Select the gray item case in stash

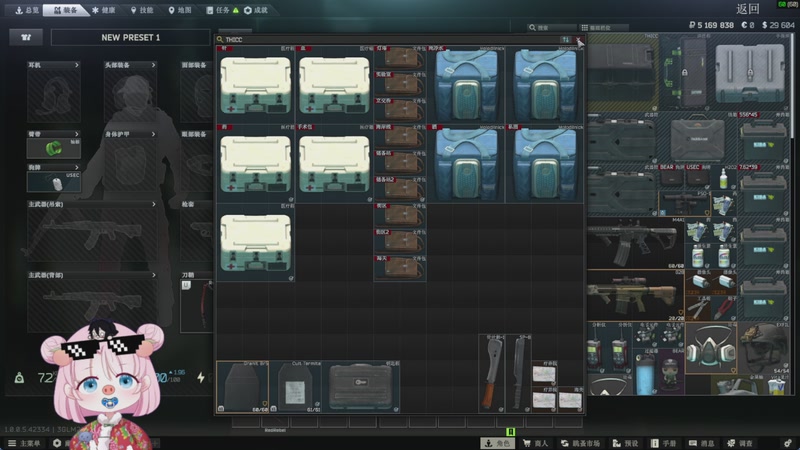coord(751,73)
